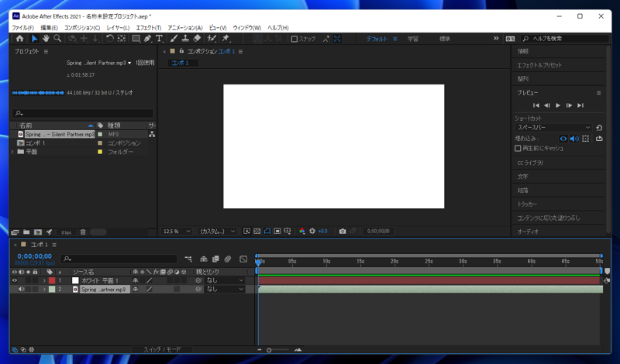Select the Rotation tool
The image size is (620, 364).
pos(109,39)
